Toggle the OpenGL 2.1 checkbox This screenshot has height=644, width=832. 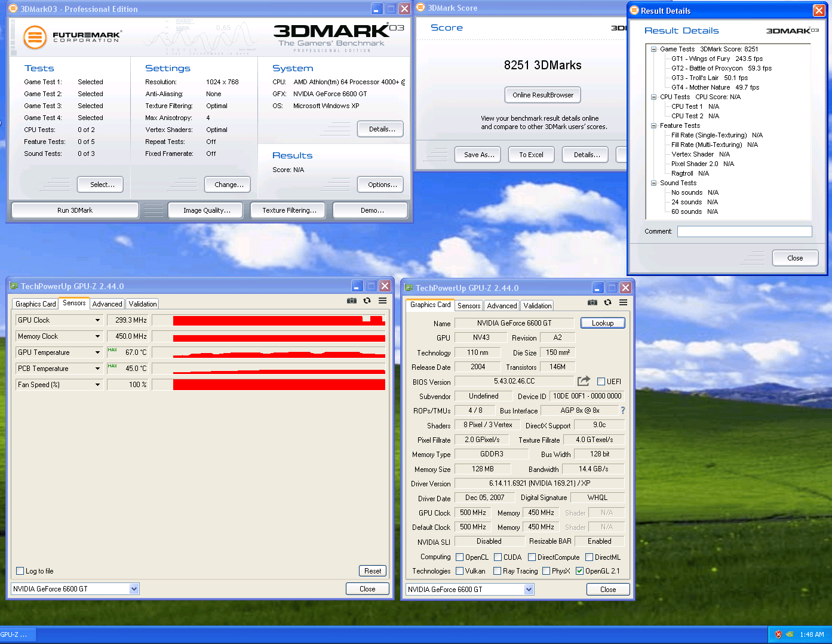pyautogui.click(x=580, y=571)
